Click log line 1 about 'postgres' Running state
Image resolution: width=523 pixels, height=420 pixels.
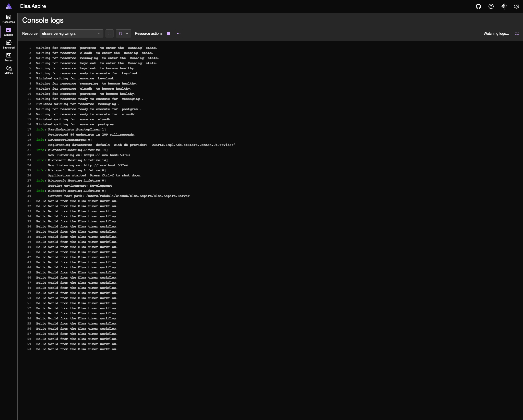click(x=97, y=48)
